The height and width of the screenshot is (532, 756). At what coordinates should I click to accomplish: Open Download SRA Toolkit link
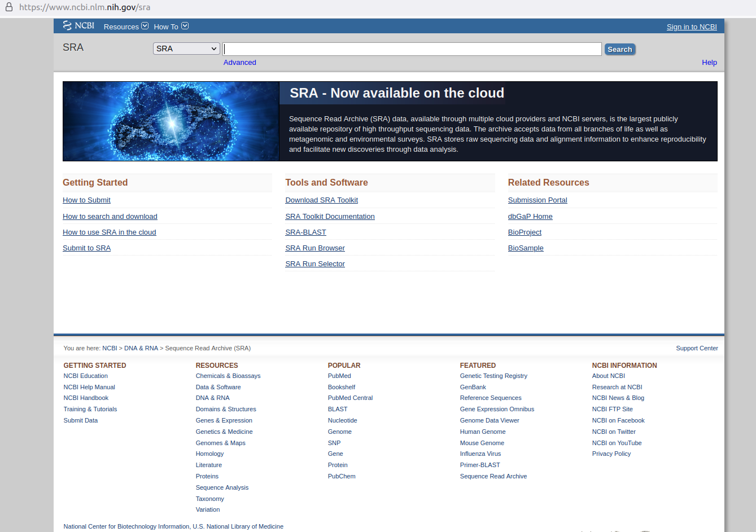coord(322,200)
